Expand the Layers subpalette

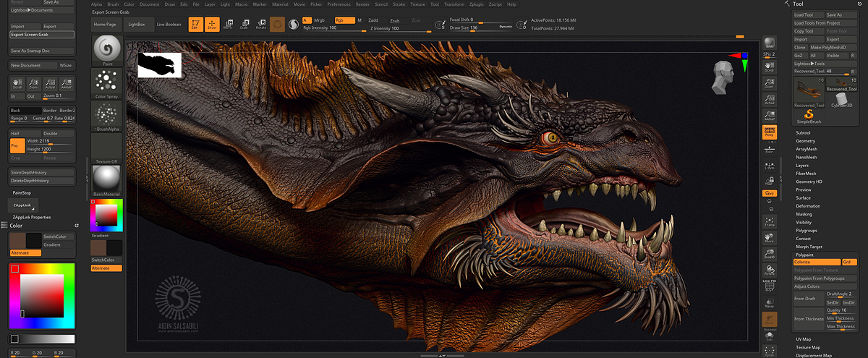[802, 166]
